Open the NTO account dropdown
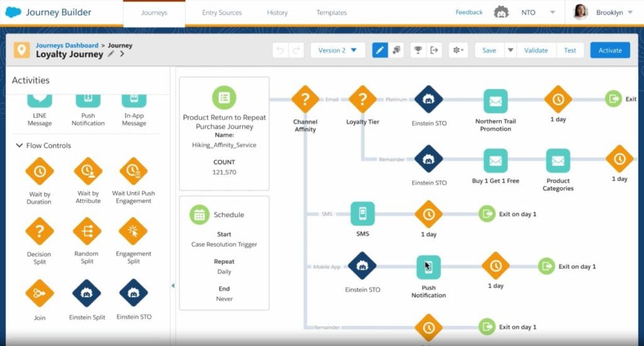Viewport: 644px width, 346px height. point(552,13)
